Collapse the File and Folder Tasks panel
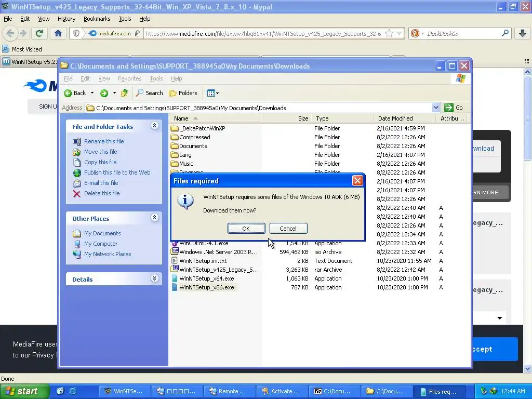Image resolution: width=532 pixels, height=399 pixels. [154, 126]
